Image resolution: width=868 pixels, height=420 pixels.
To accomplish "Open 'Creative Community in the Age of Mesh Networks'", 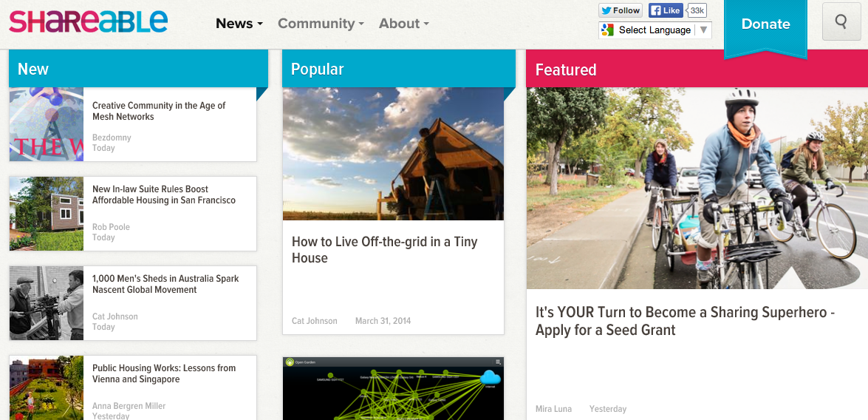I will pos(159,111).
